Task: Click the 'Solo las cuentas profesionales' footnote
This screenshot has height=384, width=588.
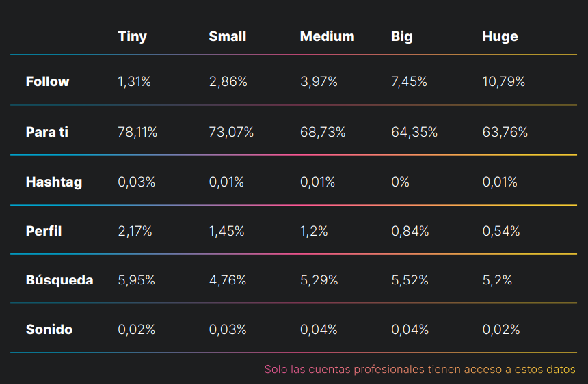Action: 420,370
